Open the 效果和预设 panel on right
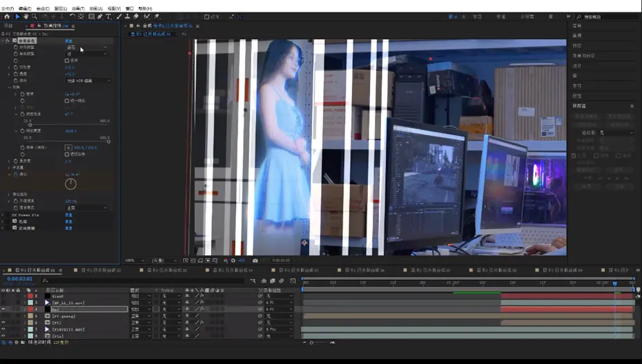This screenshot has height=364, width=642. pyautogui.click(x=583, y=56)
